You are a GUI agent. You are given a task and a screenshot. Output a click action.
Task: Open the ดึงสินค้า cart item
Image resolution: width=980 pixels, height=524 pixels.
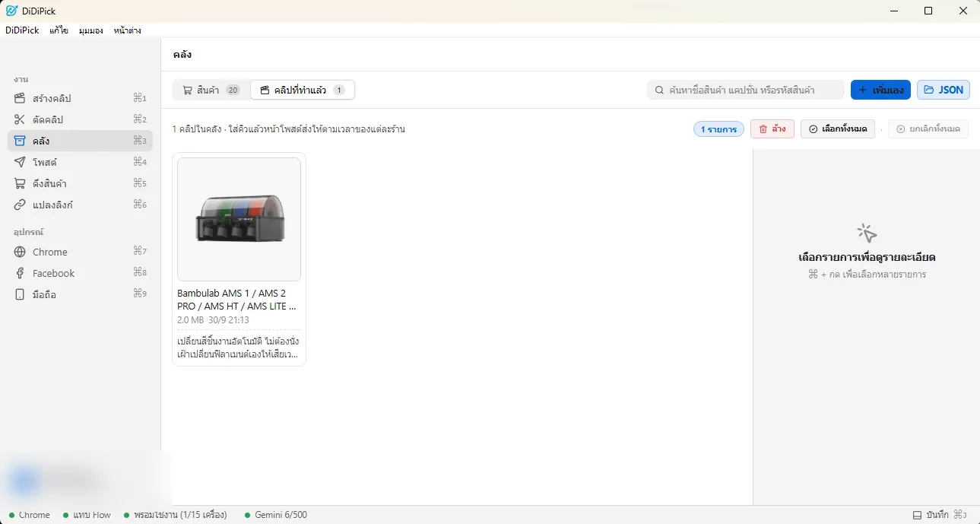(x=80, y=183)
